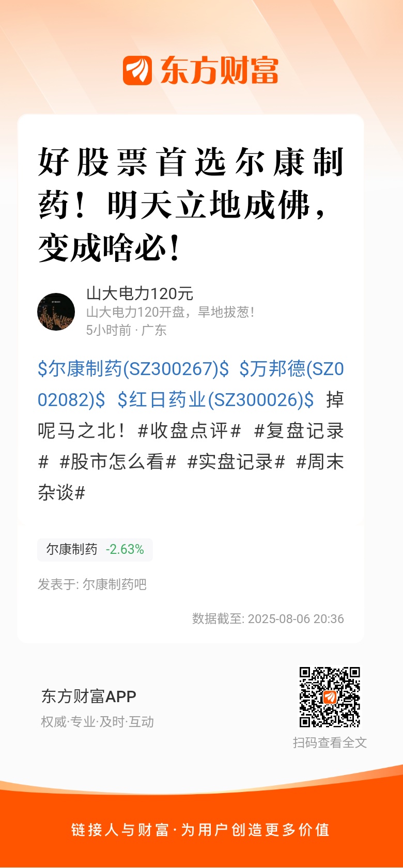
Task: Click the 东方财富APP footer text
Action: click(x=89, y=696)
